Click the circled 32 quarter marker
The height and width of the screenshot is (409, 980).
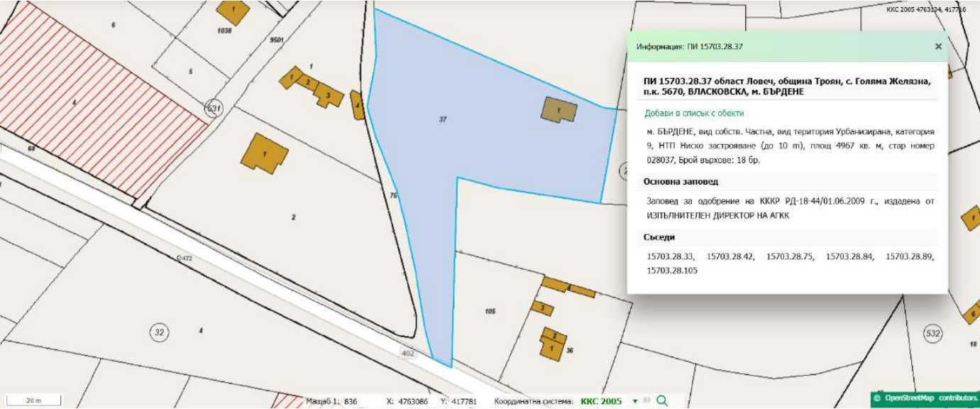point(159,332)
